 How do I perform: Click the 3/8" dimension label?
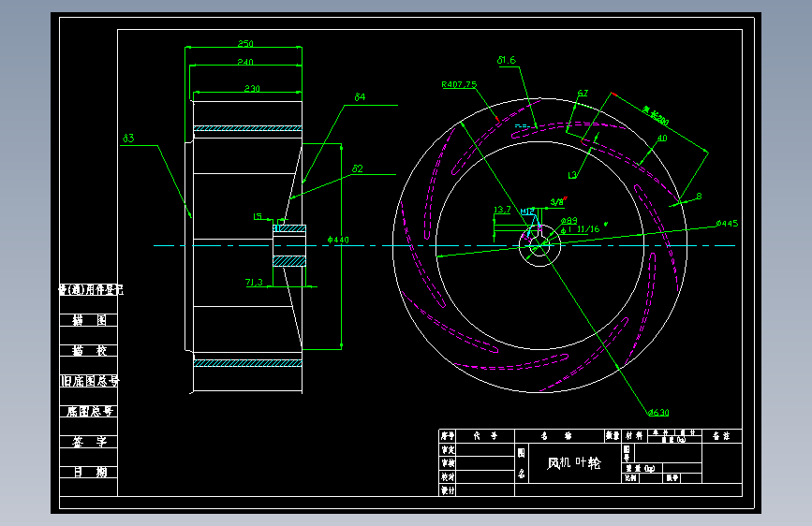[x=558, y=202]
